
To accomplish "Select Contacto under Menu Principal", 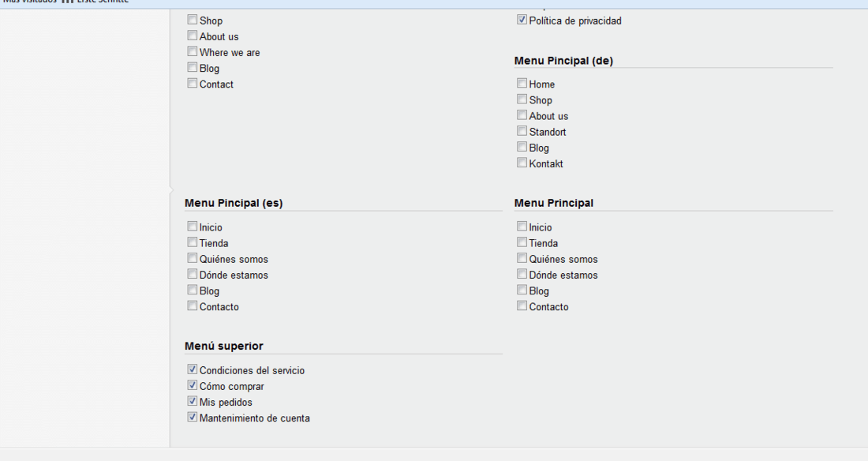I will [522, 305].
